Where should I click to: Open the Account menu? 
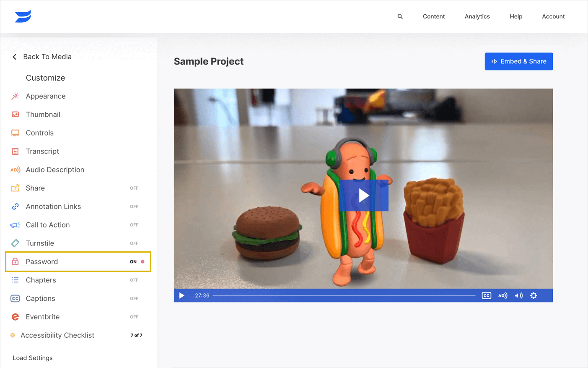[x=553, y=16]
